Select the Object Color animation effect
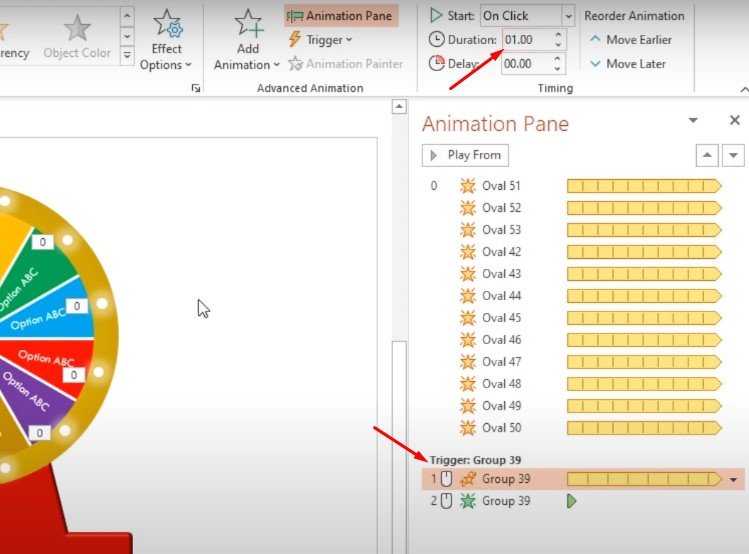Screen dimensions: 749x554 (x=77, y=37)
